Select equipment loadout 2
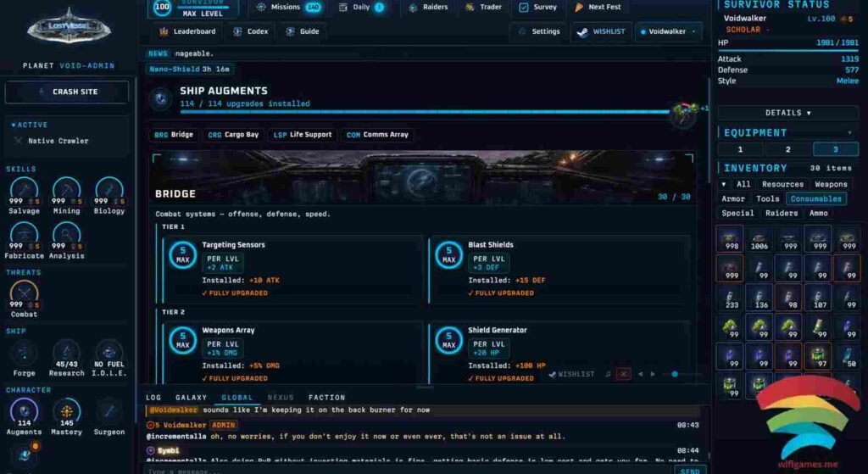The width and height of the screenshot is (868, 474). pos(787,149)
